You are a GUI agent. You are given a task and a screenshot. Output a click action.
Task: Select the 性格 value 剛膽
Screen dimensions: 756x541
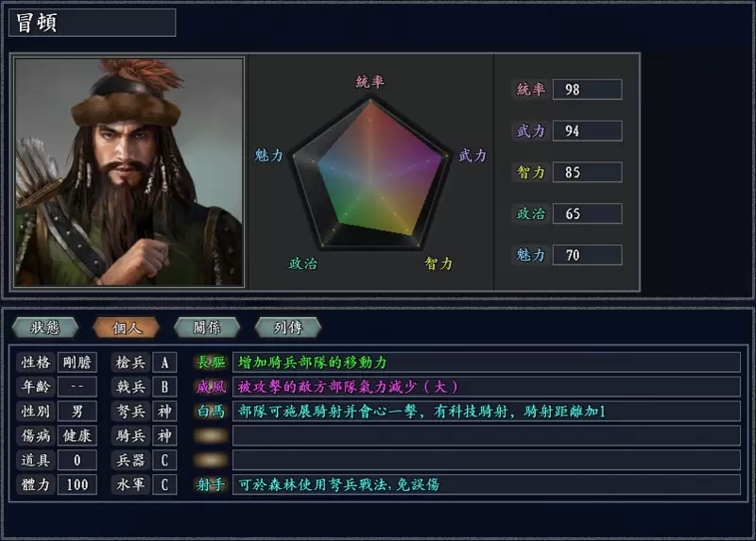tap(77, 363)
